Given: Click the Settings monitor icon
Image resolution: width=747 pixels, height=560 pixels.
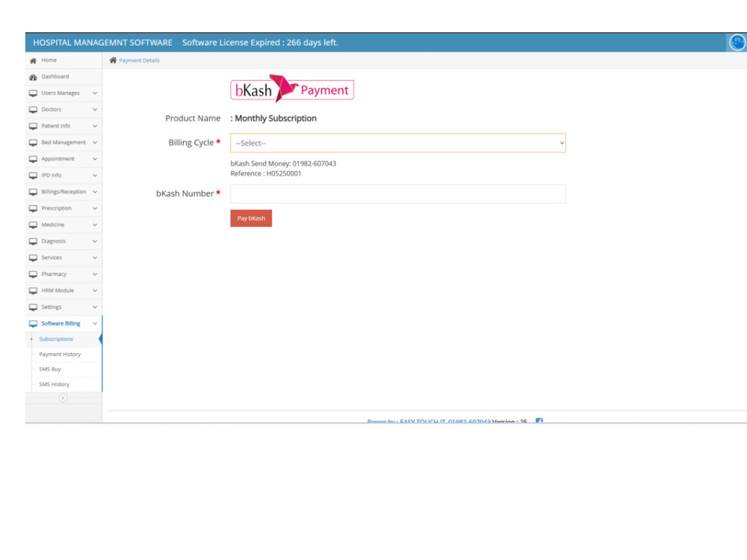Looking at the screenshot, I should [x=33, y=307].
